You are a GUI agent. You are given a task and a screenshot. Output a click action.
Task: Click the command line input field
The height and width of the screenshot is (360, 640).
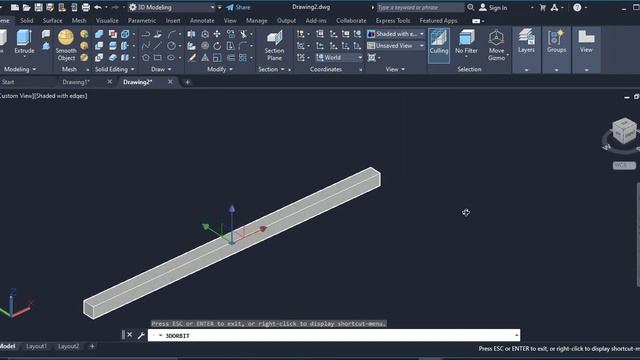pos(334,336)
